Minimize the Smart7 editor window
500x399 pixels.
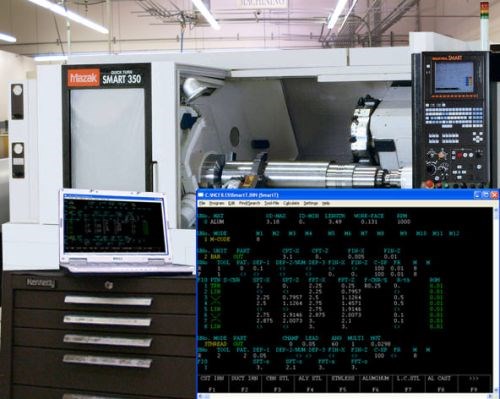(477, 195)
